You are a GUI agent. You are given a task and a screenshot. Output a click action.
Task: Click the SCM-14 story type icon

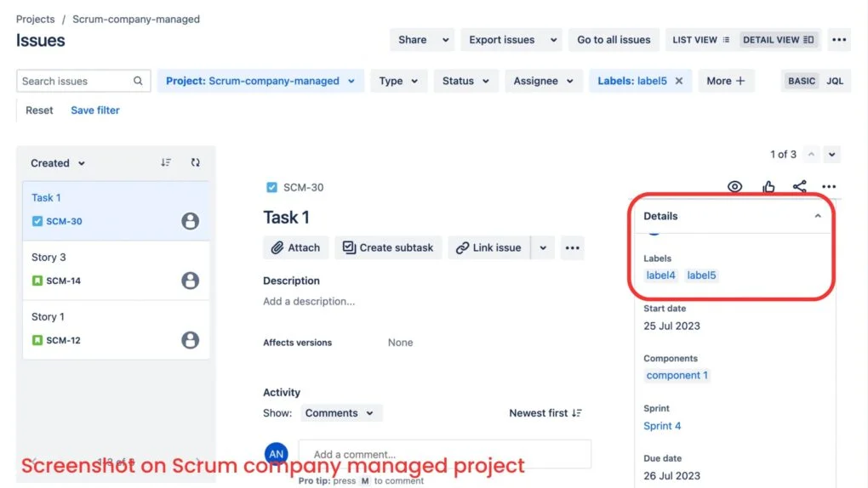click(37, 281)
